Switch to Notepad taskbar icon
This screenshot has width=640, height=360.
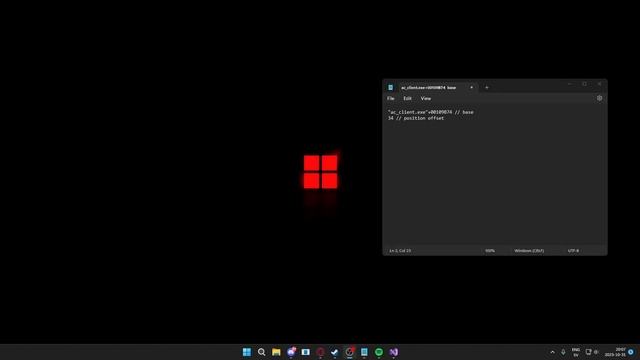tap(364, 352)
